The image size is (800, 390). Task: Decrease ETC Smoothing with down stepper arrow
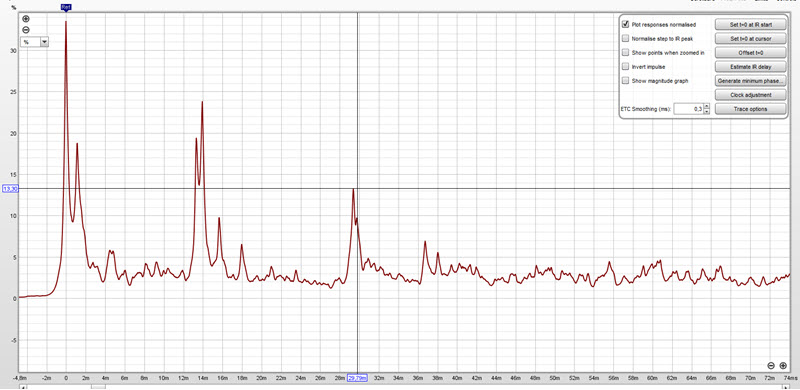[707, 112]
